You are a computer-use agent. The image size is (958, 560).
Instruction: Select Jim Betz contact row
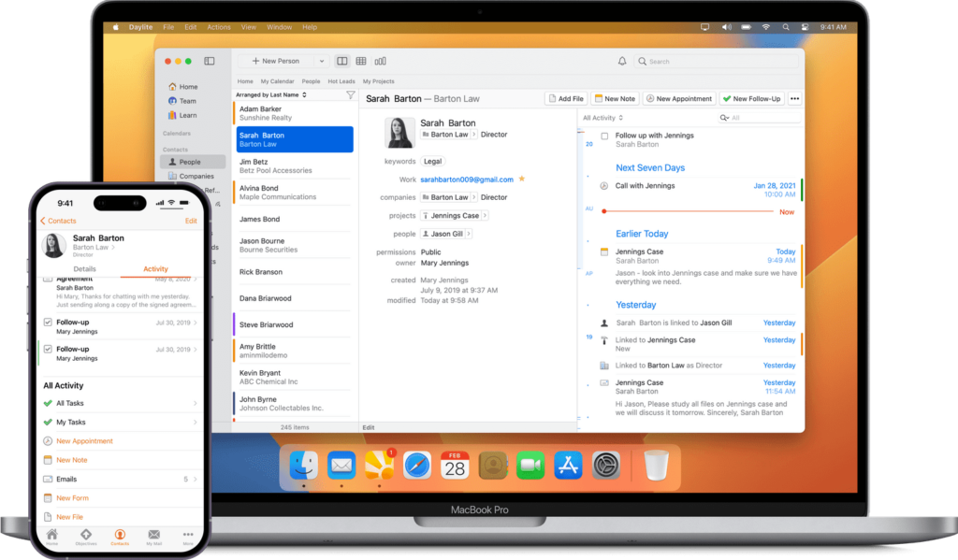[x=294, y=166]
